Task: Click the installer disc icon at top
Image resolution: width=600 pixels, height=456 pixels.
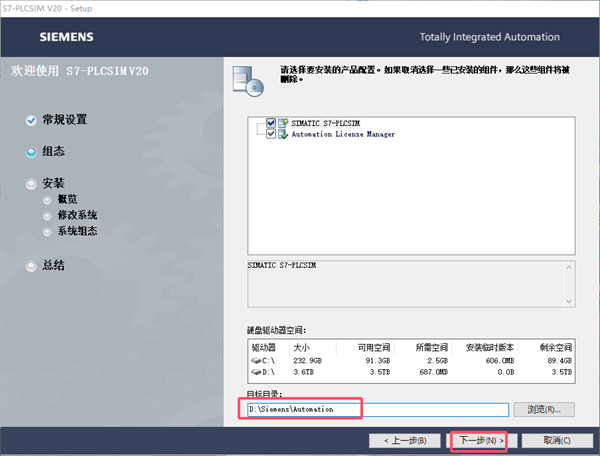Action: 248,81
